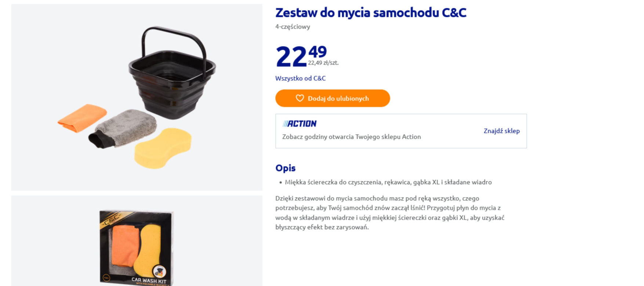
Task: Click the large 22,49 price
Action: tap(301, 56)
